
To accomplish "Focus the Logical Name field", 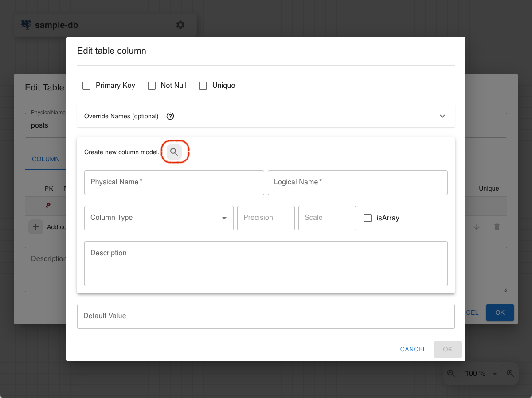I will click(x=358, y=183).
